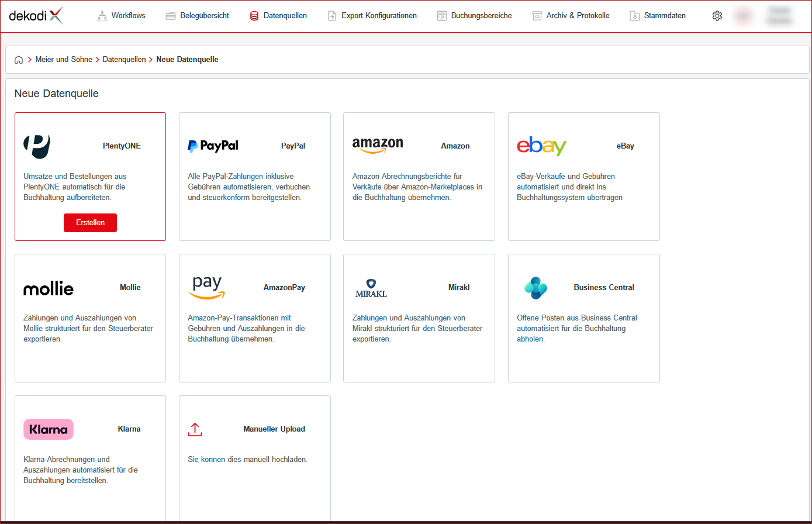Click the Business Central logo
The height and width of the screenshot is (524, 812).
tap(535, 288)
